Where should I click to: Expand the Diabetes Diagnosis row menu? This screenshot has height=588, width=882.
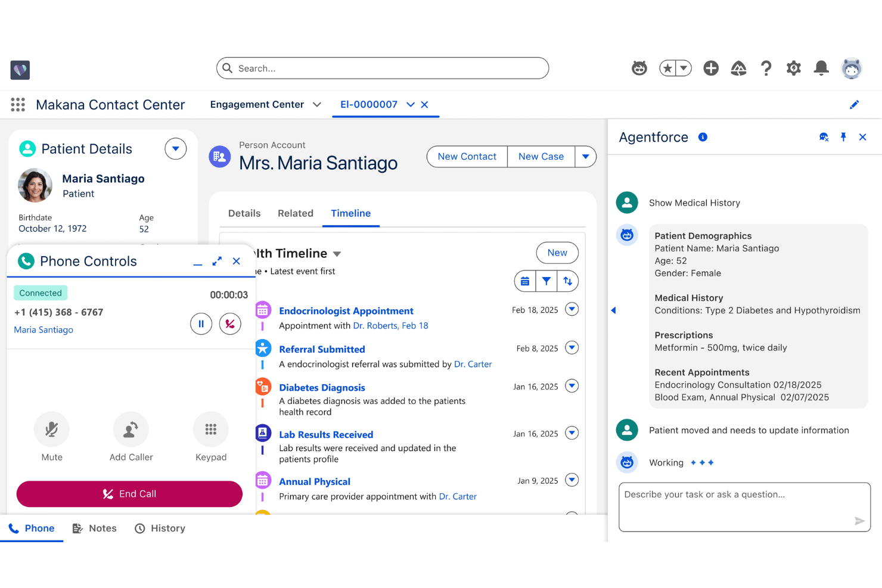(x=572, y=386)
